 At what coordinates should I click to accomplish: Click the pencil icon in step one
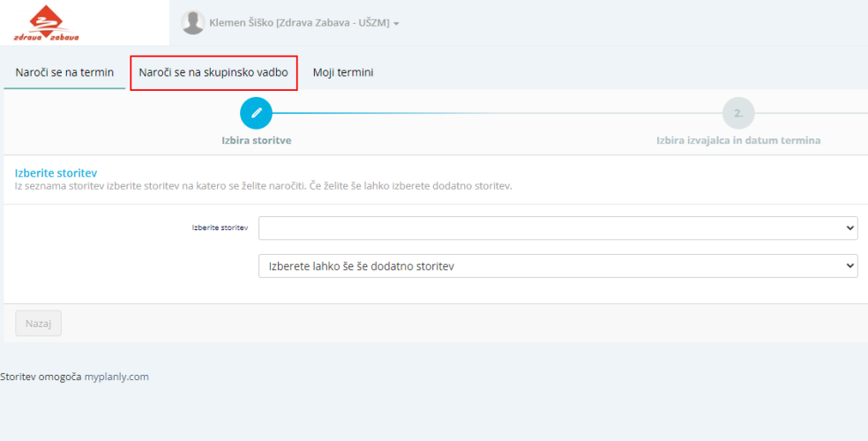(256, 113)
